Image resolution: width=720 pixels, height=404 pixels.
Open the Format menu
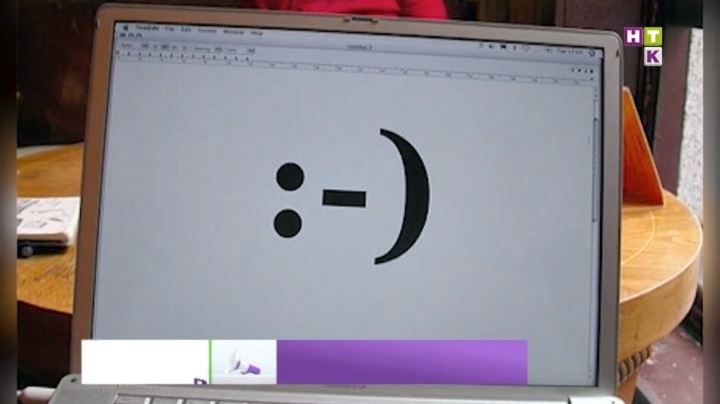207,32
